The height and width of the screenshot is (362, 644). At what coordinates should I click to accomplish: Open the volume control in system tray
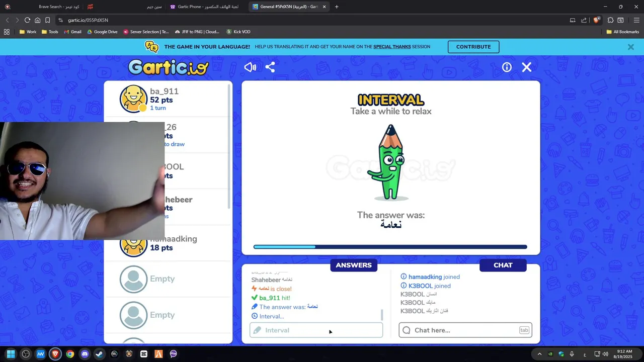pyautogui.click(x=605, y=354)
